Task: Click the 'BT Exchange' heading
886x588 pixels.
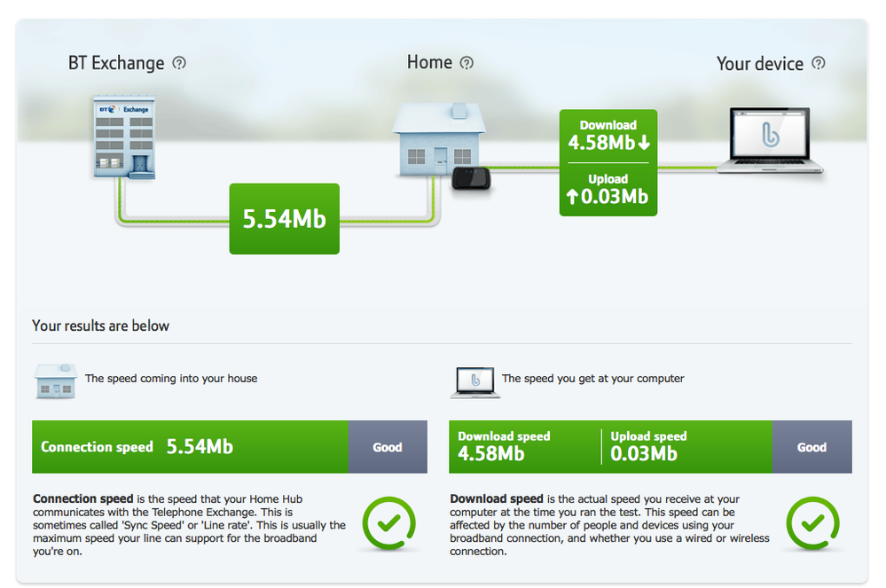Action: tap(116, 63)
